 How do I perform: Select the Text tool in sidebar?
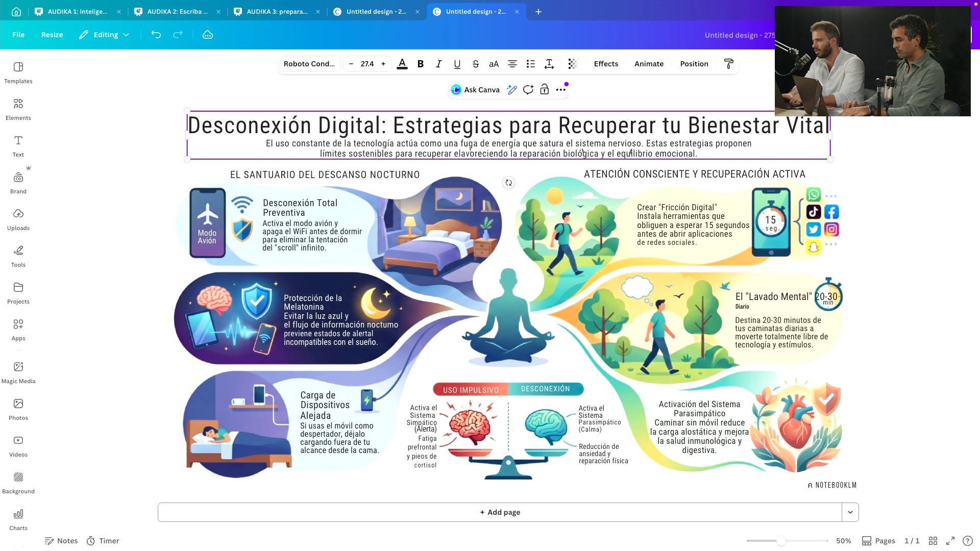[18, 146]
